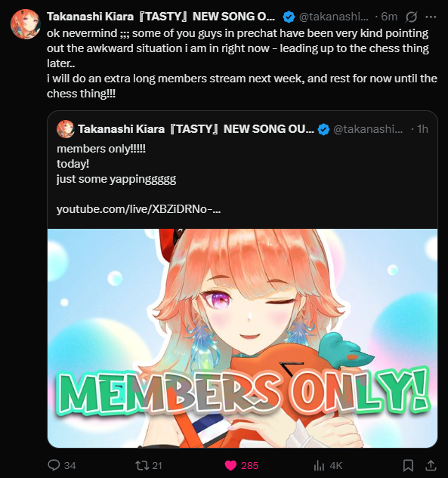Open the quoted post text 'members only!!!!!'

click(x=101, y=149)
